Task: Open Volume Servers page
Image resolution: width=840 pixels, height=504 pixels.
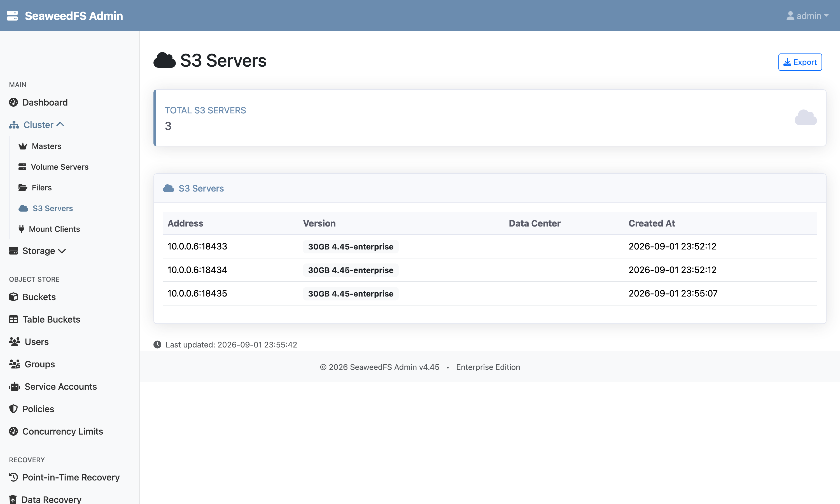Action: click(59, 167)
